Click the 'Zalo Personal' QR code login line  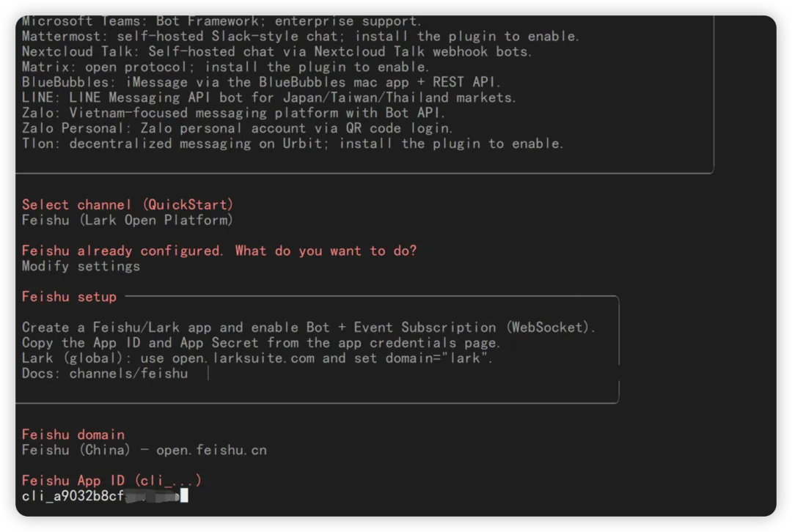[237, 128]
